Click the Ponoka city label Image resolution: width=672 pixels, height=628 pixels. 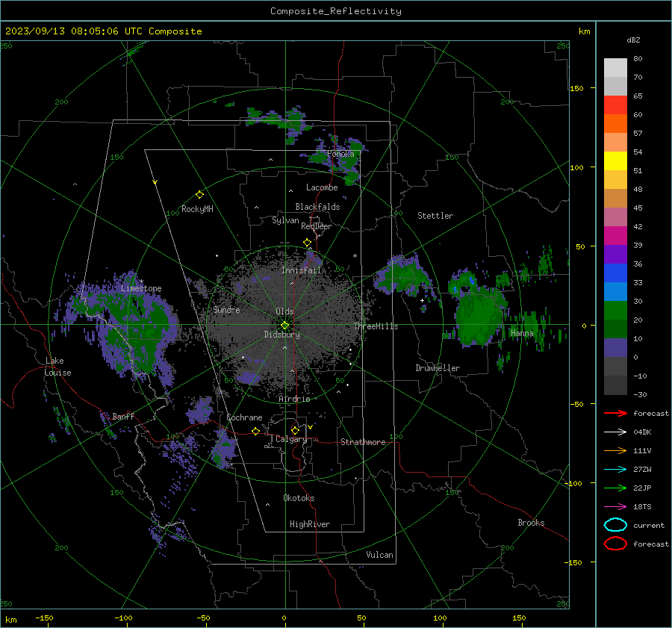click(340, 154)
